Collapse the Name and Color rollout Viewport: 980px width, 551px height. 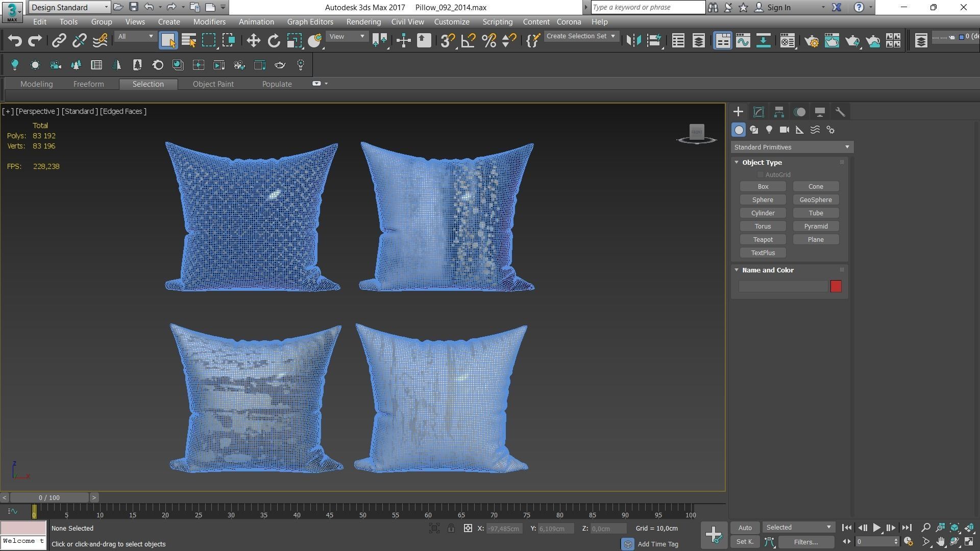(x=737, y=270)
